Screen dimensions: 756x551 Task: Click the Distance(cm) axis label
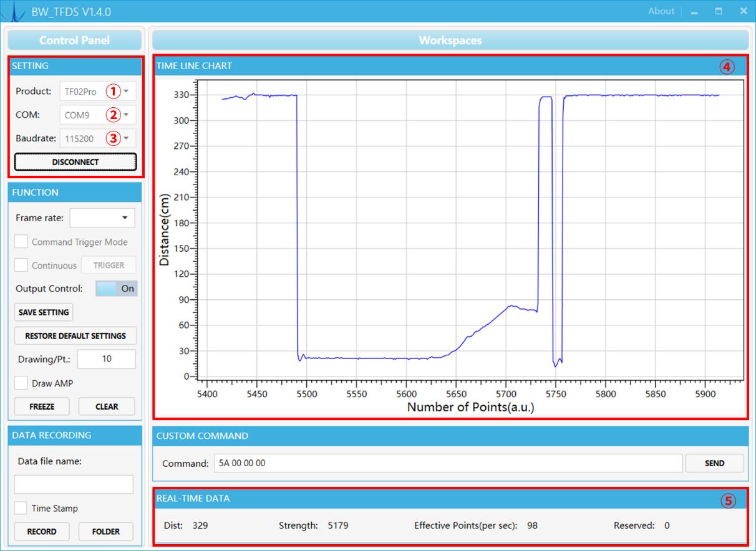tap(165, 229)
